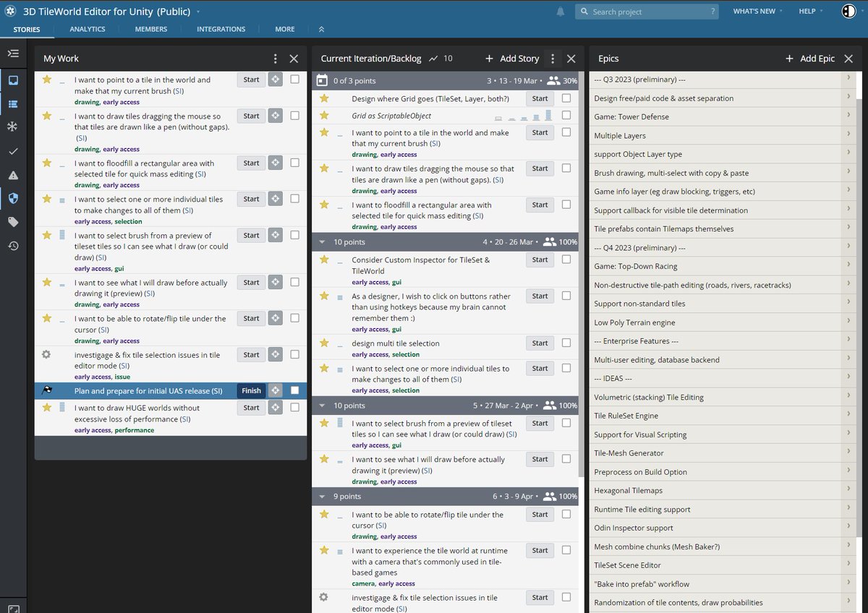Open Current Iteration/Backlog kebab menu

553,59
